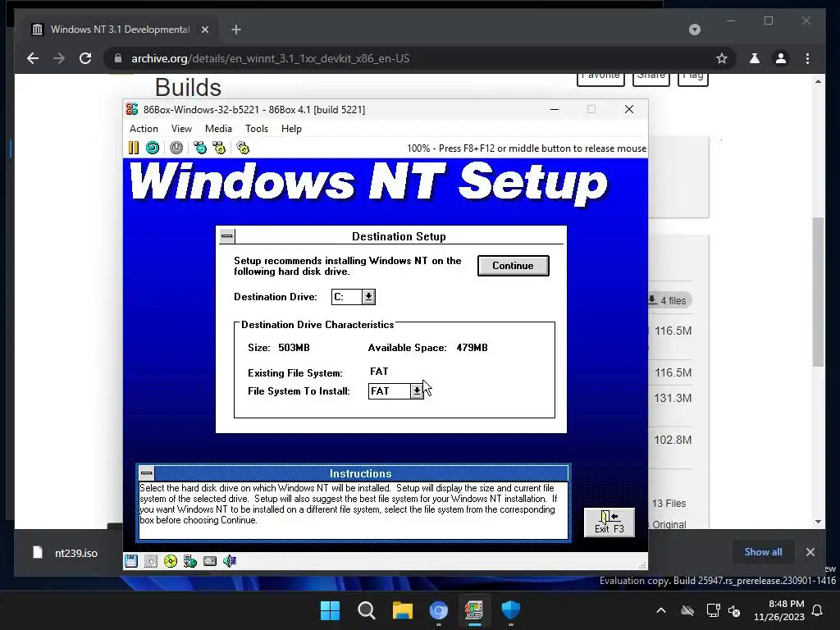This screenshot has height=630, width=840.
Task: Click the Continue button
Action: pyautogui.click(x=514, y=266)
